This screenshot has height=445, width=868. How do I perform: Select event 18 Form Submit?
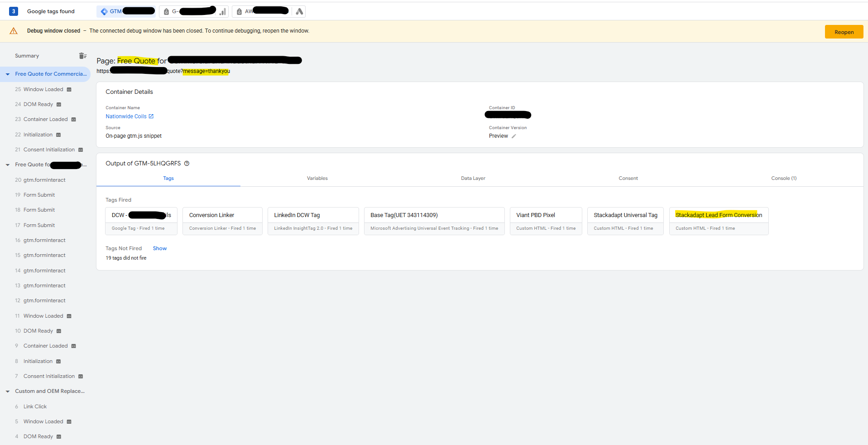click(39, 210)
